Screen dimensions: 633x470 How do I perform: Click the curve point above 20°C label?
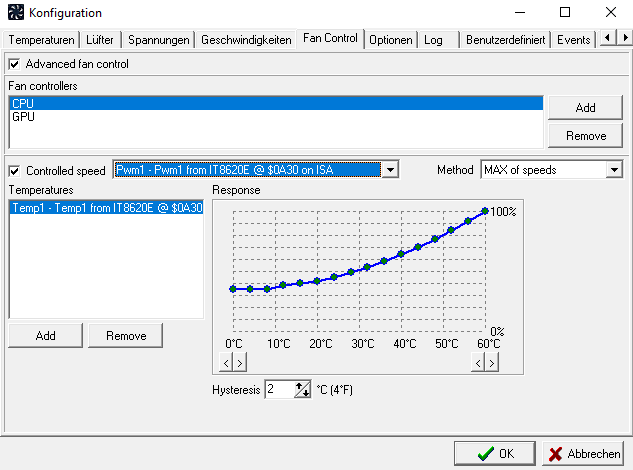pyautogui.click(x=317, y=281)
